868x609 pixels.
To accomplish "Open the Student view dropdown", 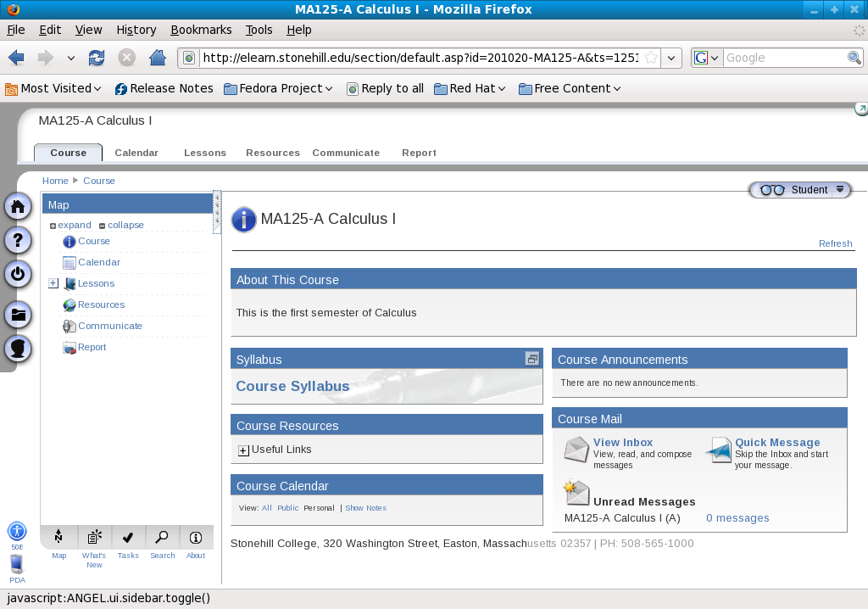I will 840,190.
